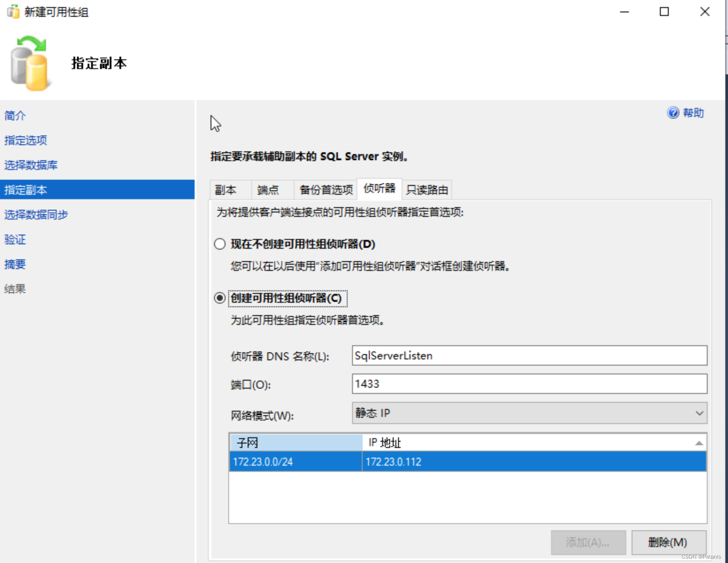Switch to the 端点 tab
Image resolution: width=728 pixels, height=563 pixels.
point(272,190)
